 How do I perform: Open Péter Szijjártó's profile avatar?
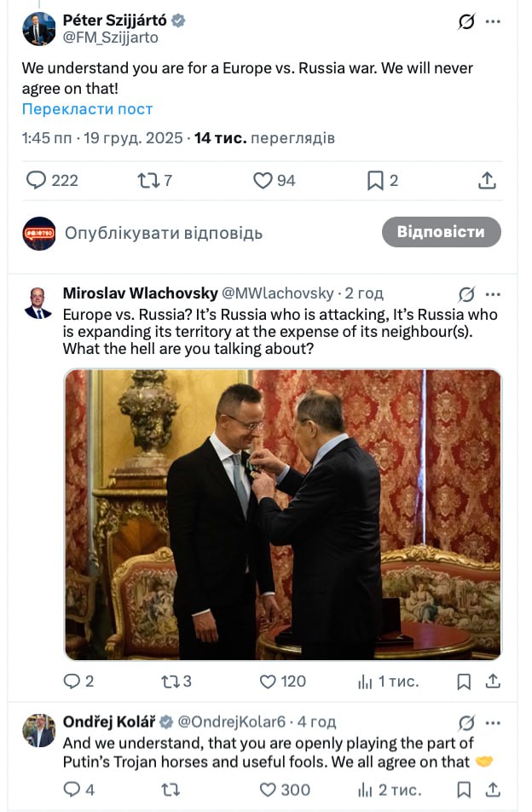pyautogui.click(x=39, y=29)
